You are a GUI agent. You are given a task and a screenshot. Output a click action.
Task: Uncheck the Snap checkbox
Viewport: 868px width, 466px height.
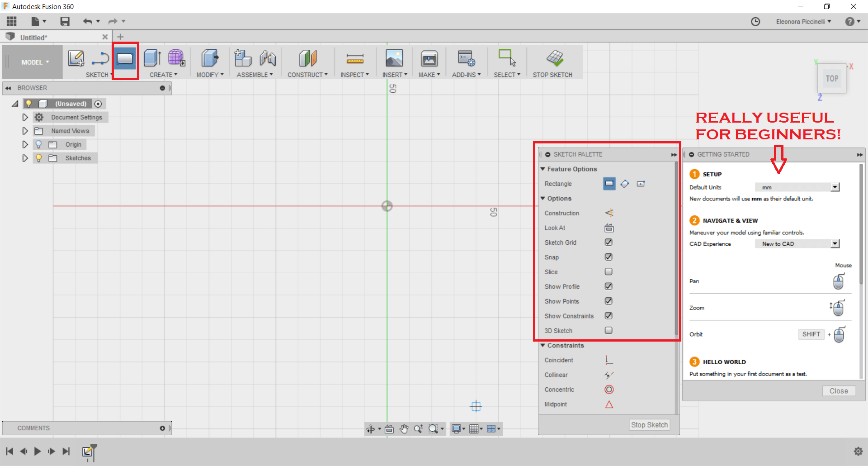[x=609, y=257]
